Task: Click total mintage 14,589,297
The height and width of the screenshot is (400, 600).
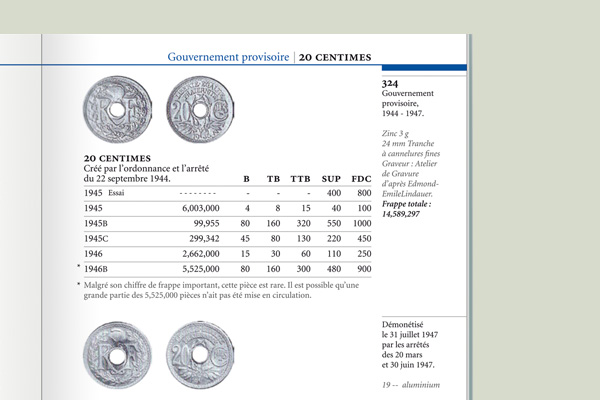Action: [401, 214]
